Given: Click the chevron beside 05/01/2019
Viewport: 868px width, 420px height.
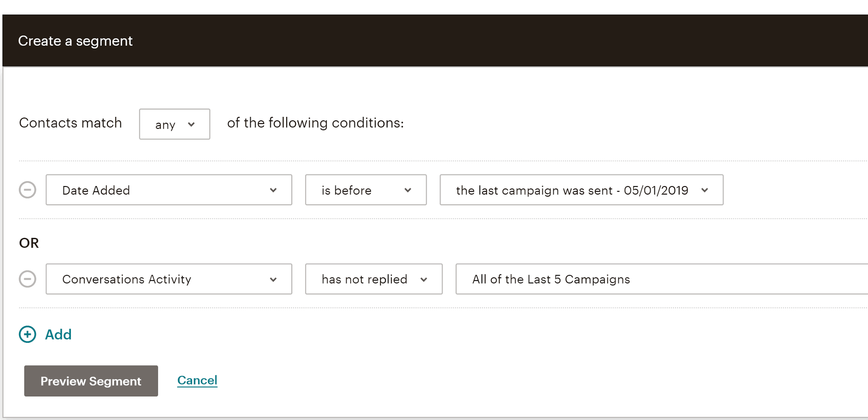Looking at the screenshot, I should click(704, 190).
